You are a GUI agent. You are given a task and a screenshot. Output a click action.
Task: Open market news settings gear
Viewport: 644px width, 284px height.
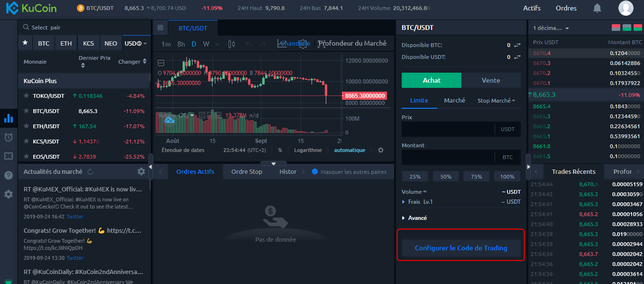click(x=141, y=171)
